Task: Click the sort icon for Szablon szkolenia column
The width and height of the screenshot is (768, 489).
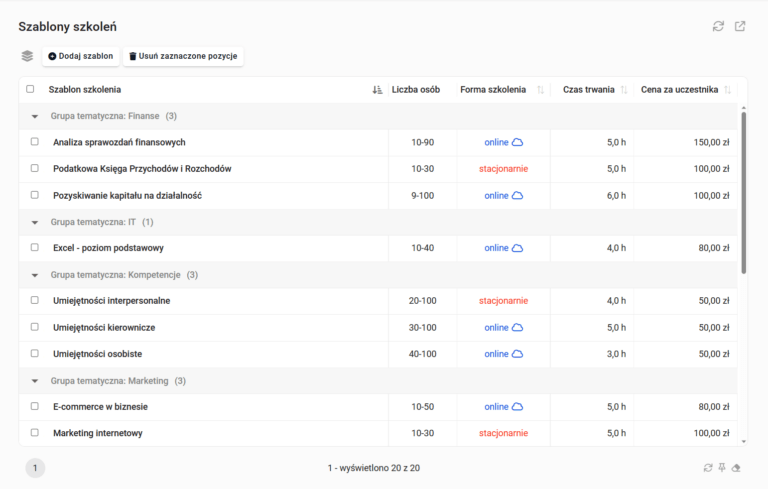Action: 377,90
